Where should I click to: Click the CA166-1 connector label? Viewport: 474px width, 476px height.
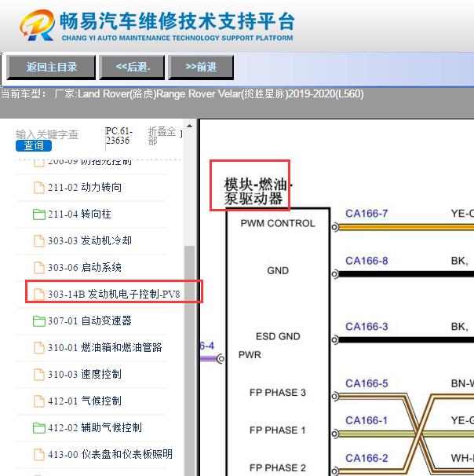[366, 420]
